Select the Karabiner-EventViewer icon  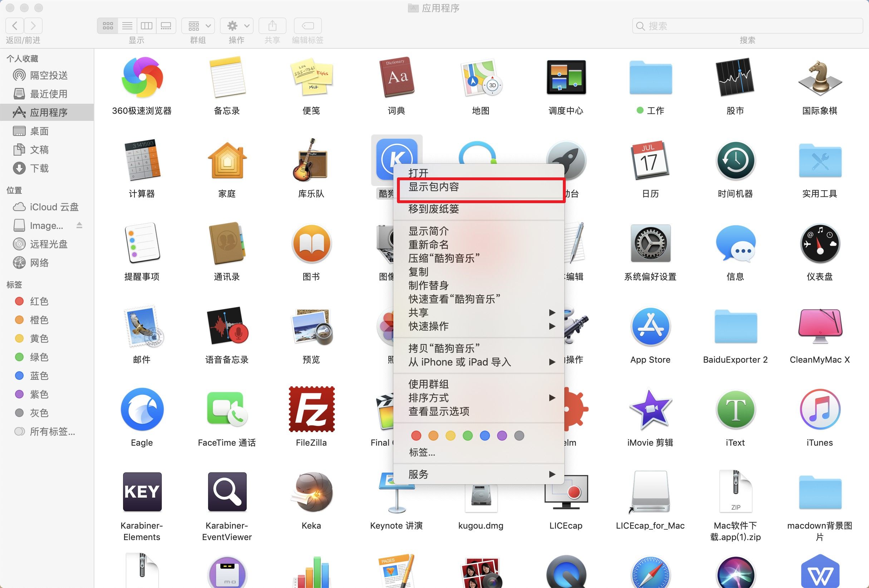(227, 492)
